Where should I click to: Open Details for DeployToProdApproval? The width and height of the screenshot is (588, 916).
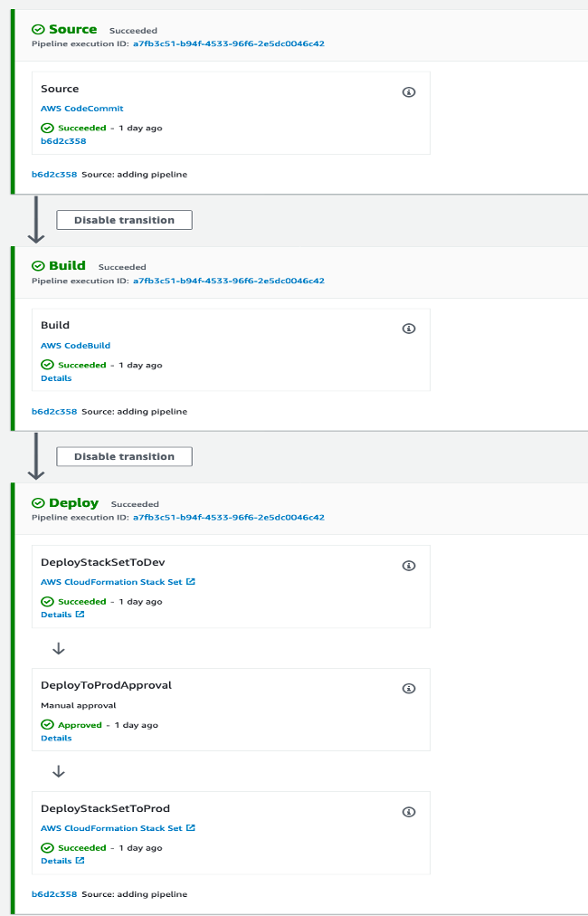coord(55,738)
